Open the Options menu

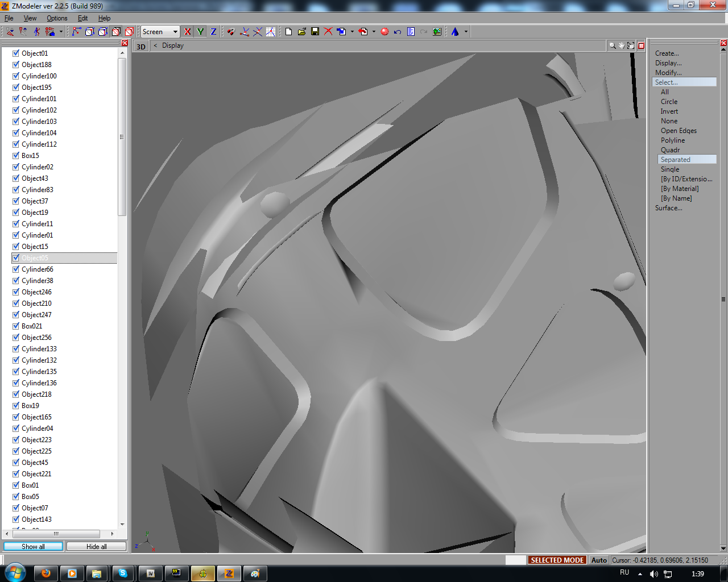pos(57,18)
